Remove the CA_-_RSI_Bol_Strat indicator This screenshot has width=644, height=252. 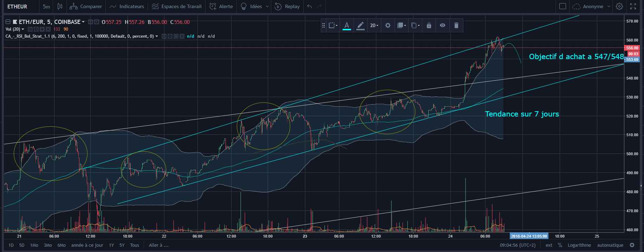tap(182, 36)
